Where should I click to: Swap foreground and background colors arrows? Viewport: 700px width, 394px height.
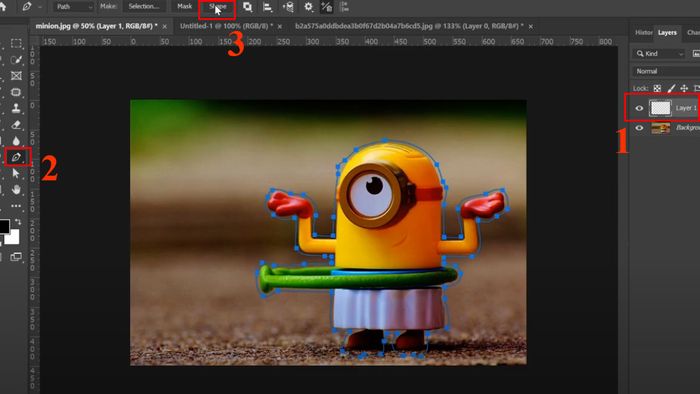pyautogui.click(x=18, y=221)
